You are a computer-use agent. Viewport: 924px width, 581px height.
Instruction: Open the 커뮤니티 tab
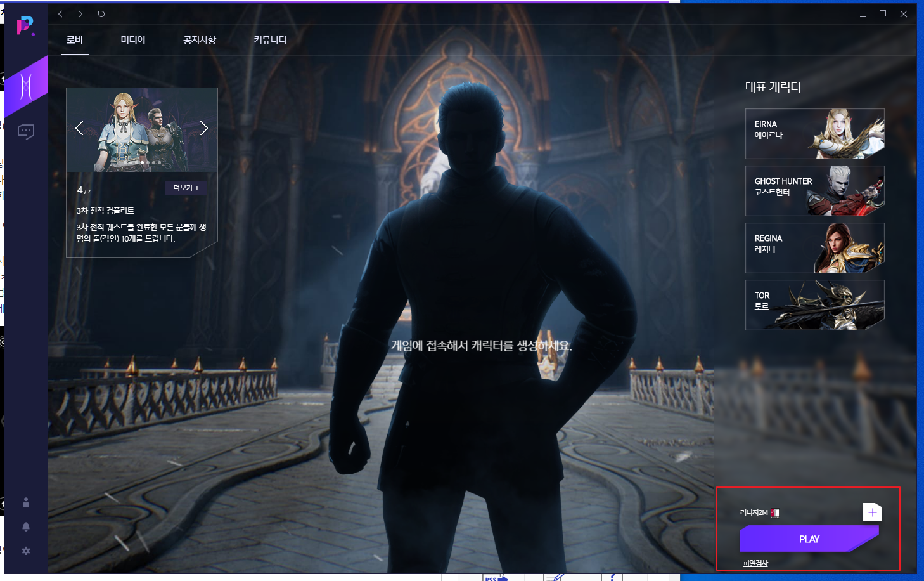270,40
